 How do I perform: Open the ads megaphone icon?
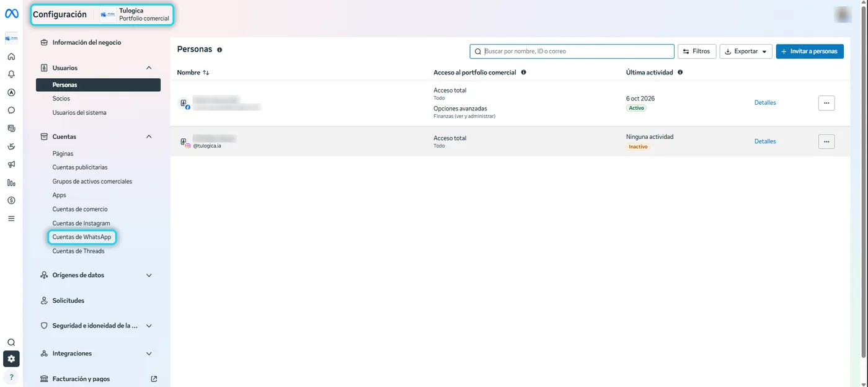11,164
